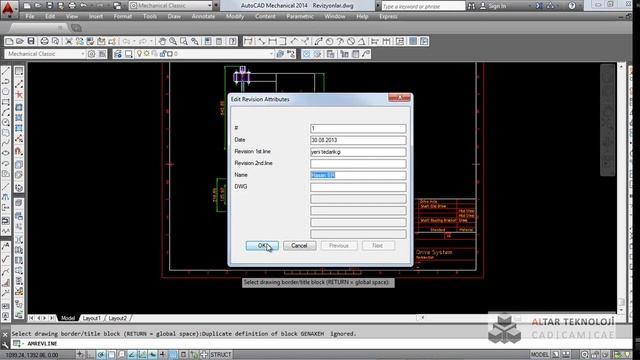Click the Date input field
The height and width of the screenshot is (360, 640).
pyautogui.click(x=358, y=140)
